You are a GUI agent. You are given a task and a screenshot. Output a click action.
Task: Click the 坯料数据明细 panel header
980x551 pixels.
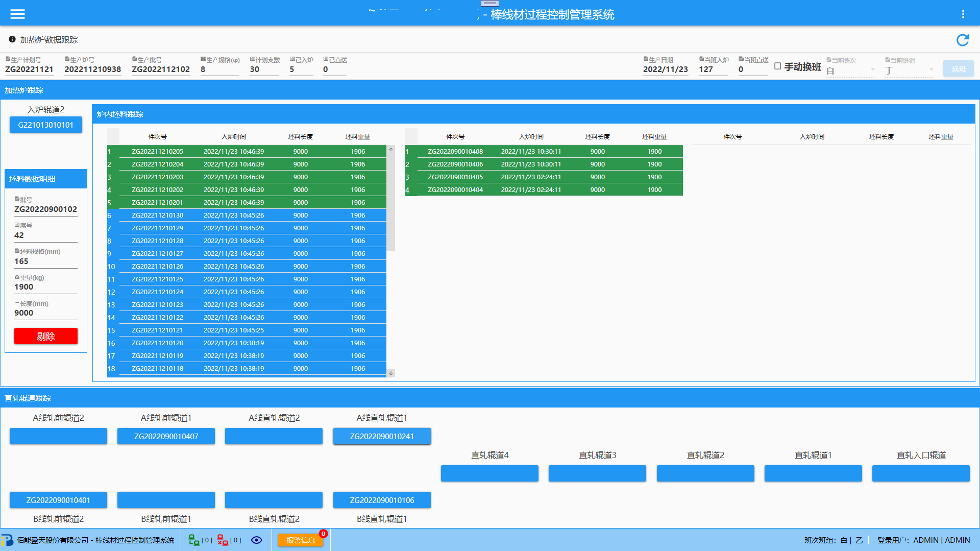(46, 179)
